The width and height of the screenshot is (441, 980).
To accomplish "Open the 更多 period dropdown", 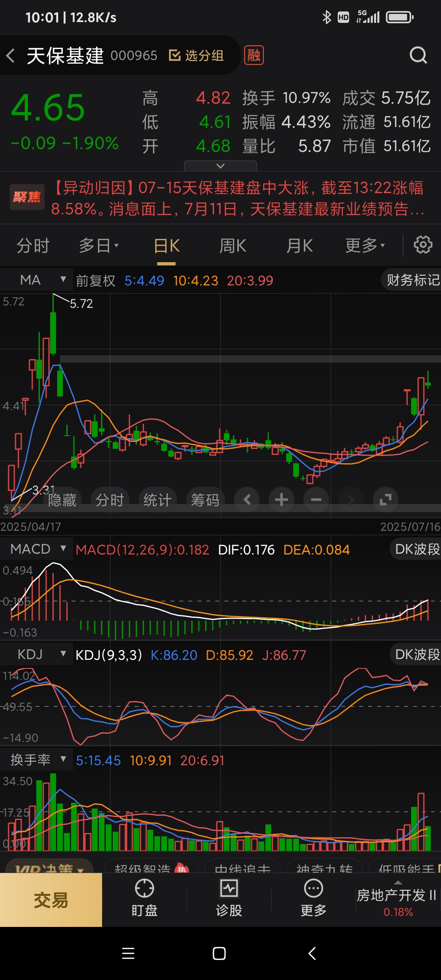I will coord(365,246).
